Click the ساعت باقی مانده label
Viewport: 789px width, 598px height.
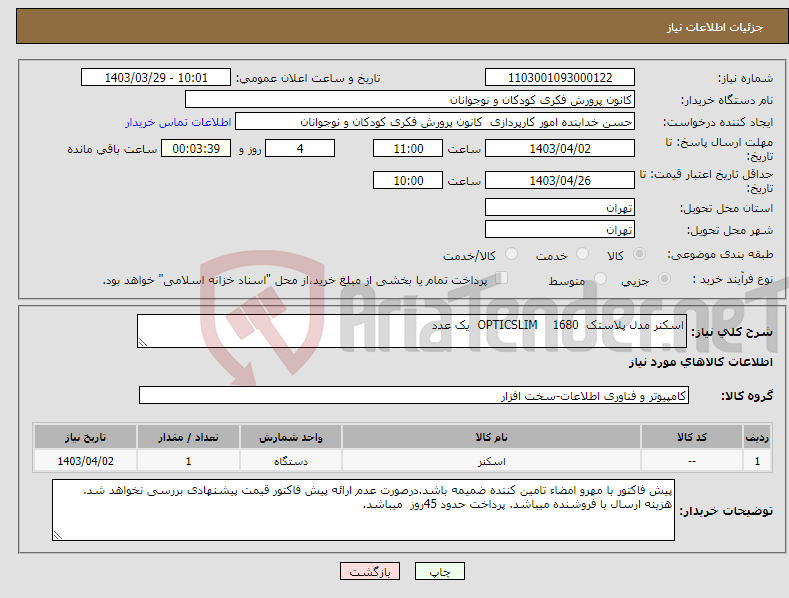click(x=112, y=150)
